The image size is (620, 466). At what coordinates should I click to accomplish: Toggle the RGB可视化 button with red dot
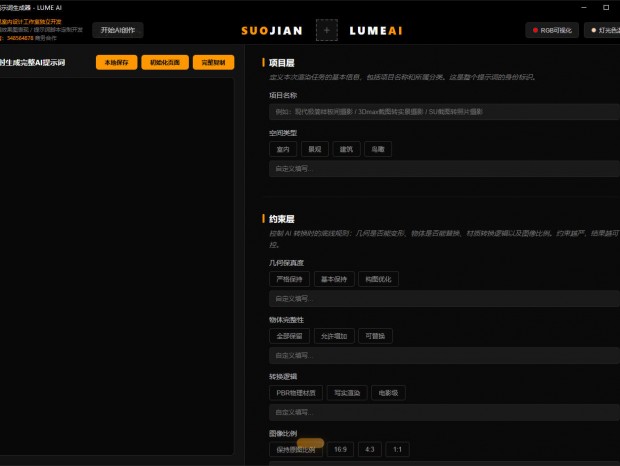pyautogui.click(x=552, y=30)
